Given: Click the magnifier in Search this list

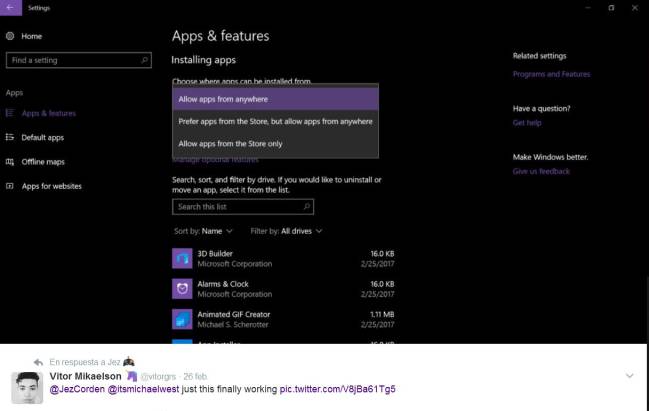Looking at the screenshot, I should 307,207.
